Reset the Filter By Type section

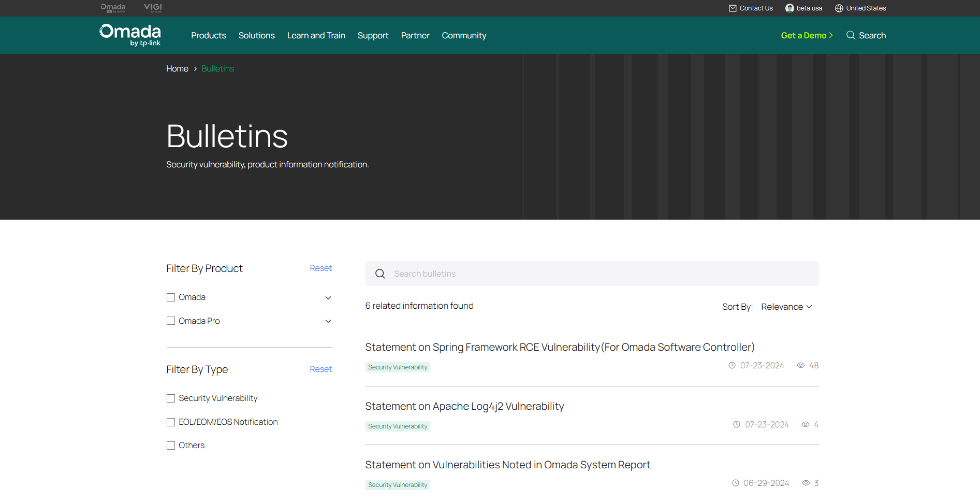click(x=321, y=369)
